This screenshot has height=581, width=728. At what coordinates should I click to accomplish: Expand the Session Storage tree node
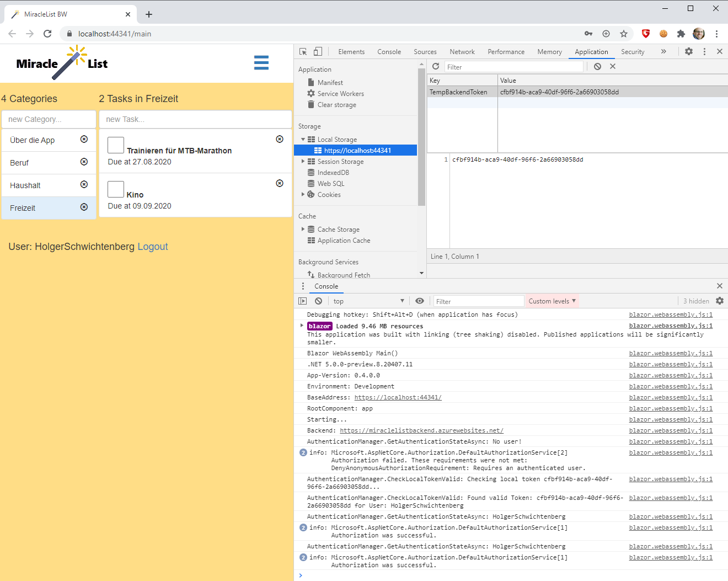coord(303,162)
